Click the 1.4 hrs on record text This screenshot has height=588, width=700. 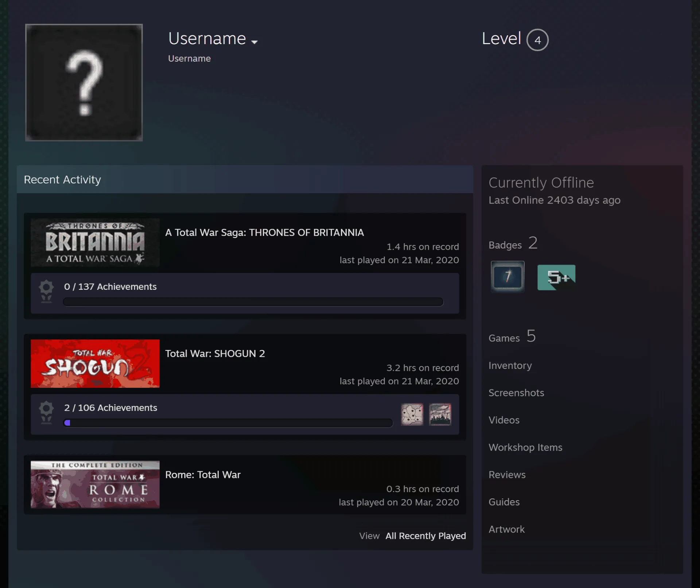pos(423,247)
